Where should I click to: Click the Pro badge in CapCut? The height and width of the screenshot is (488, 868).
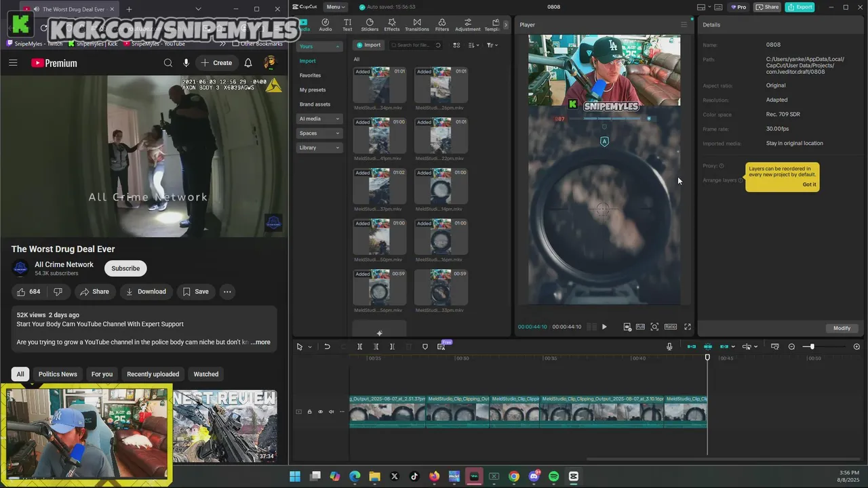(x=738, y=7)
